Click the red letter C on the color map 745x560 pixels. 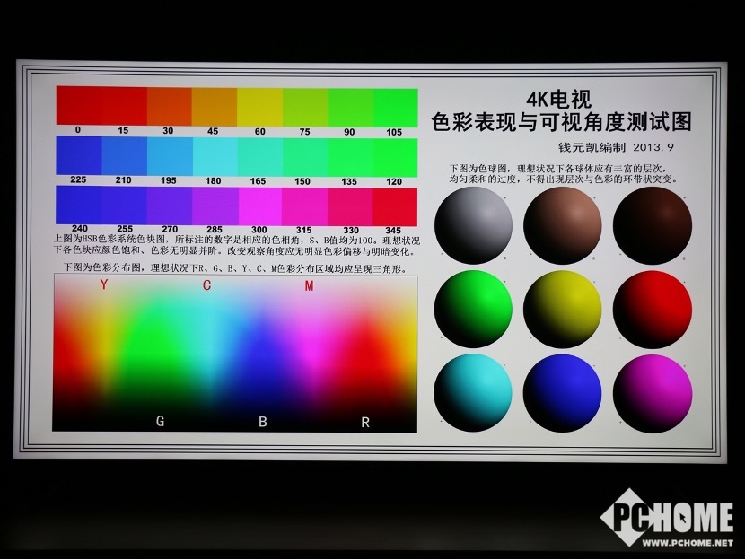tap(206, 285)
